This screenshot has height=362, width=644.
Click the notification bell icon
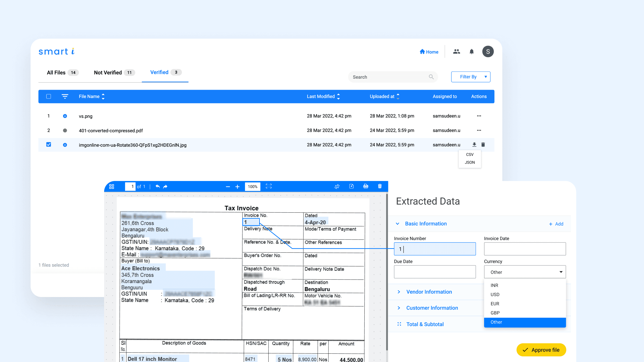pyautogui.click(x=471, y=52)
